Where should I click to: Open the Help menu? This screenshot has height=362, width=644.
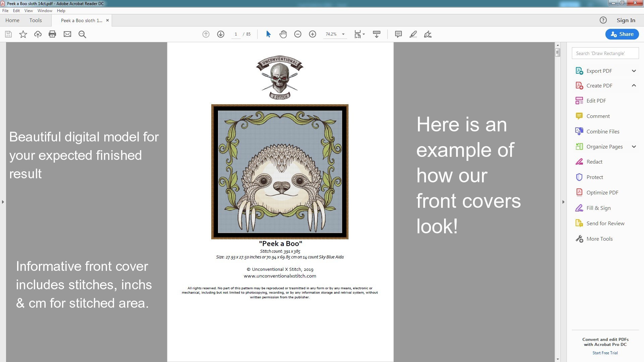61,11
